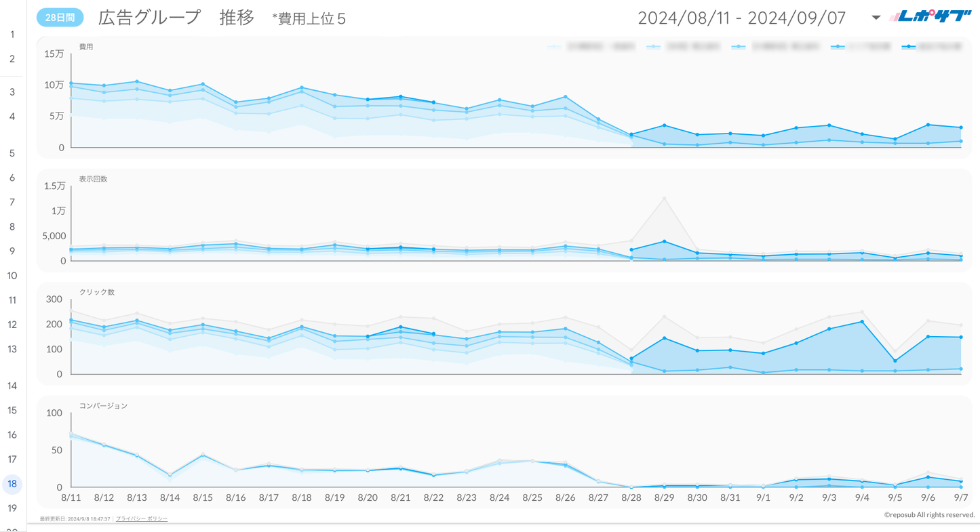This screenshot has width=980, height=532.
Task: Jump to page 14 in sidebar
Action: pos(12,386)
